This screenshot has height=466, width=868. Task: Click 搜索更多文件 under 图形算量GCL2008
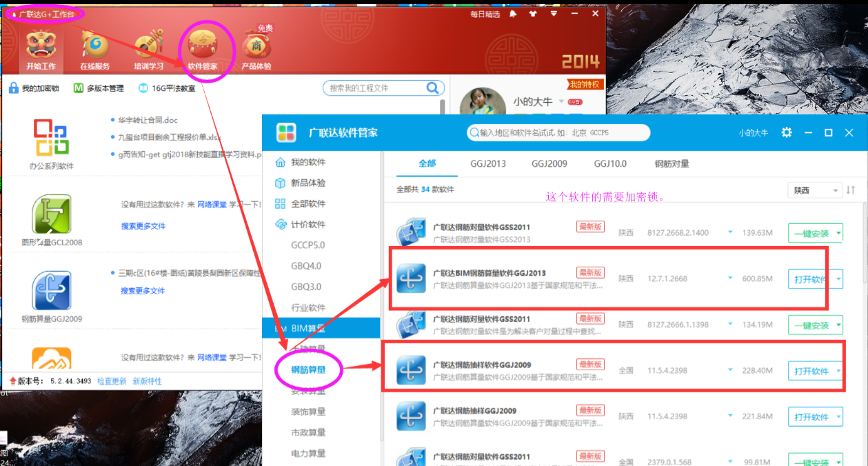pyautogui.click(x=143, y=226)
